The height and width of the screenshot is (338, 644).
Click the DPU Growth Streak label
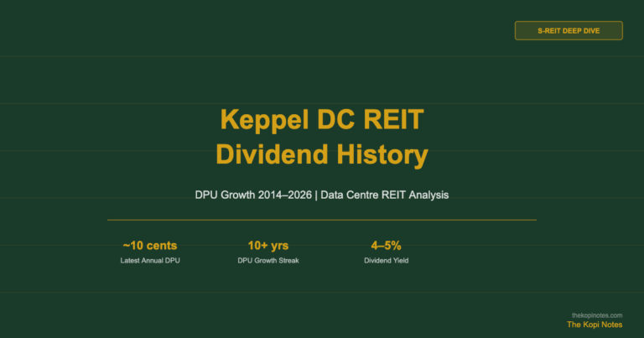(268, 260)
